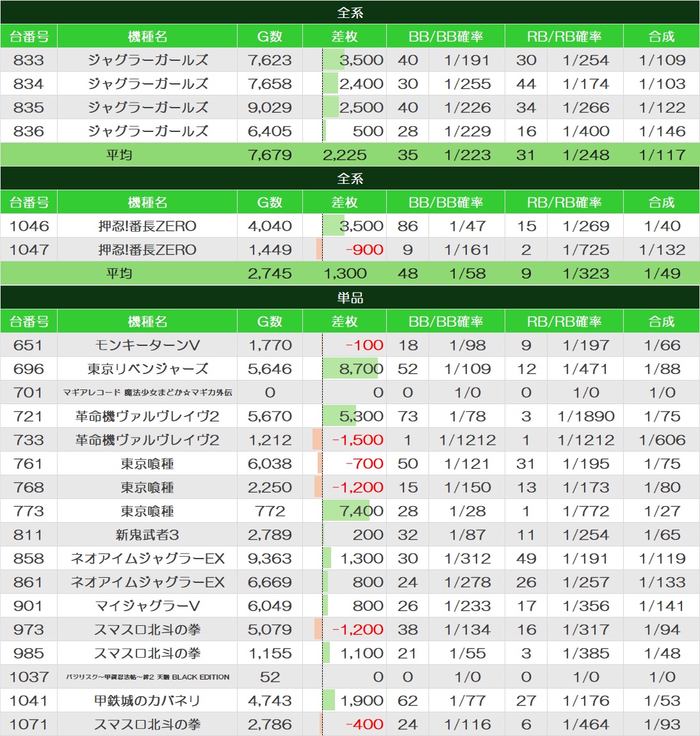The width and height of the screenshot is (700, 736).
Task: Click 革命機ヴァルヴレイヴ2 in row 721
Action: click(x=147, y=416)
